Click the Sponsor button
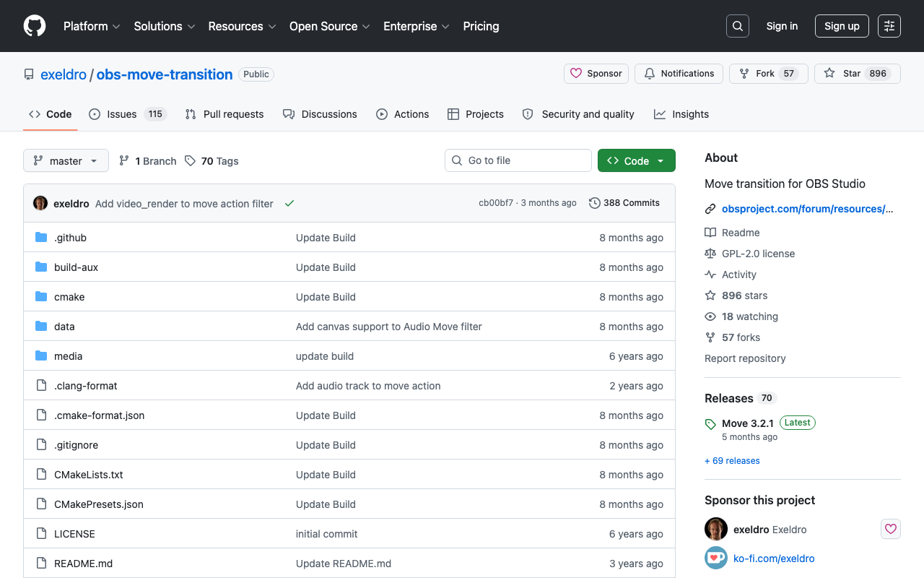Screen dimensions: 924x578 pyautogui.click(x=596, y=74)
